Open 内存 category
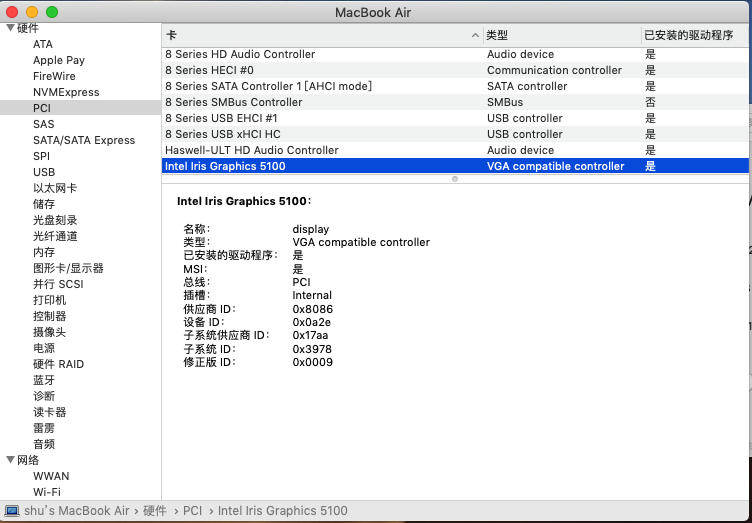This screenshot has width=752, height=523. point(44,252)
